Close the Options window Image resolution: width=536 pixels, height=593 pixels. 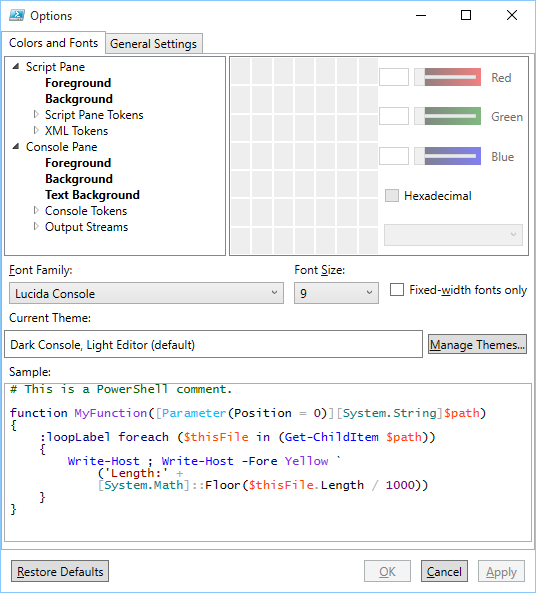pos(512,15)
